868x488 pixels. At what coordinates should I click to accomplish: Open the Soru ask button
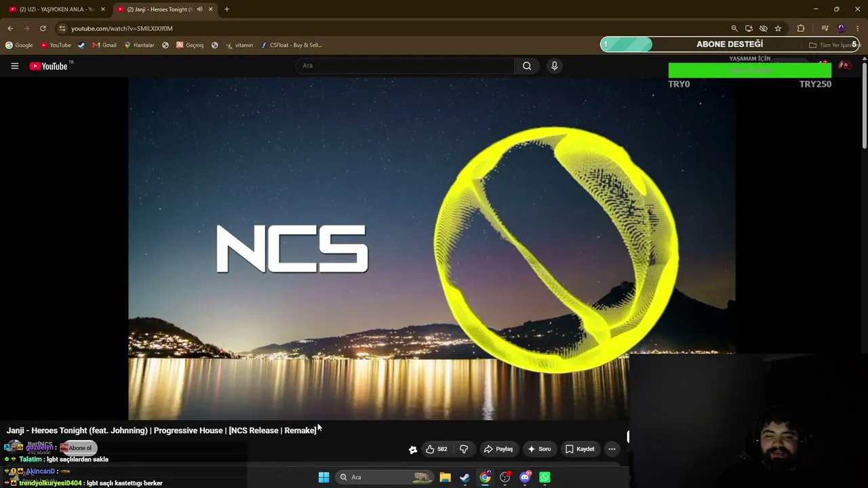539,449
